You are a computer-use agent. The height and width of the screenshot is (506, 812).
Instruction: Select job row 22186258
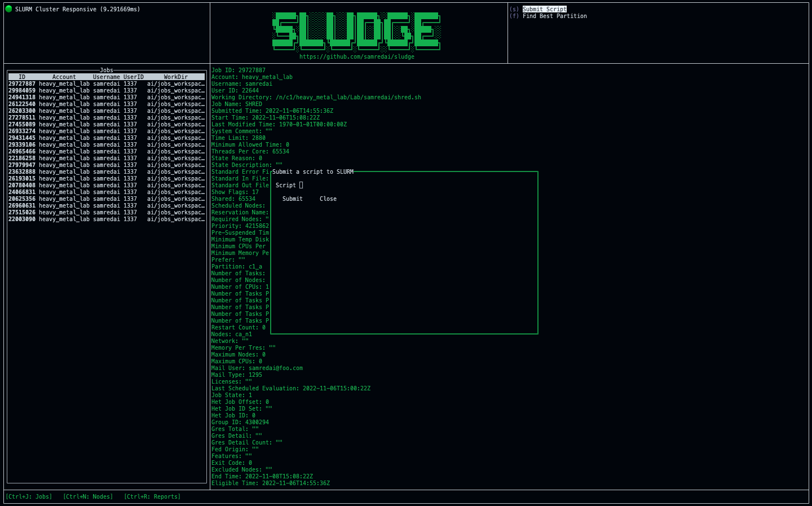107,158
